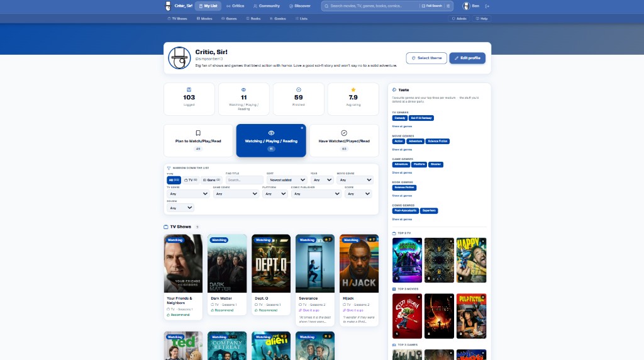Open the Movies section in sub-navigation

click(x=204, y=19)
